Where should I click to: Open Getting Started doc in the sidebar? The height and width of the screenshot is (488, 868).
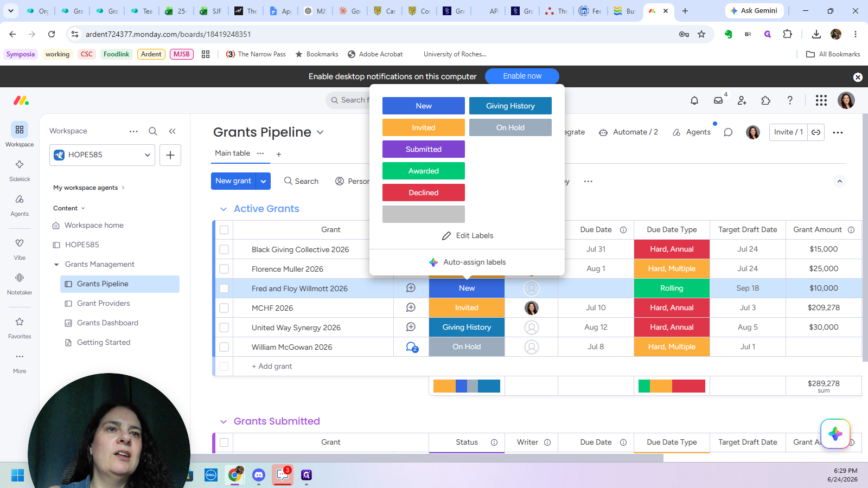pos(104,343)
